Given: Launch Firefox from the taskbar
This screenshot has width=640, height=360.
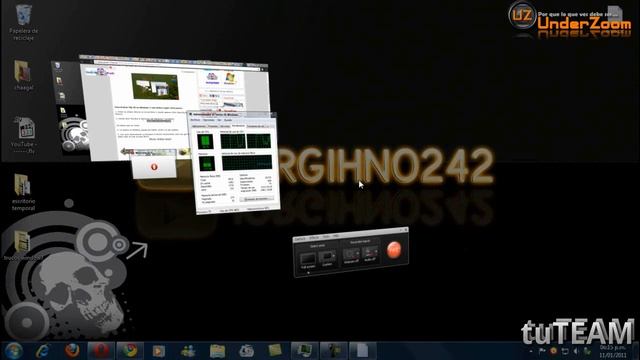Looking at the screenshot, I should [x=72, y=351].
